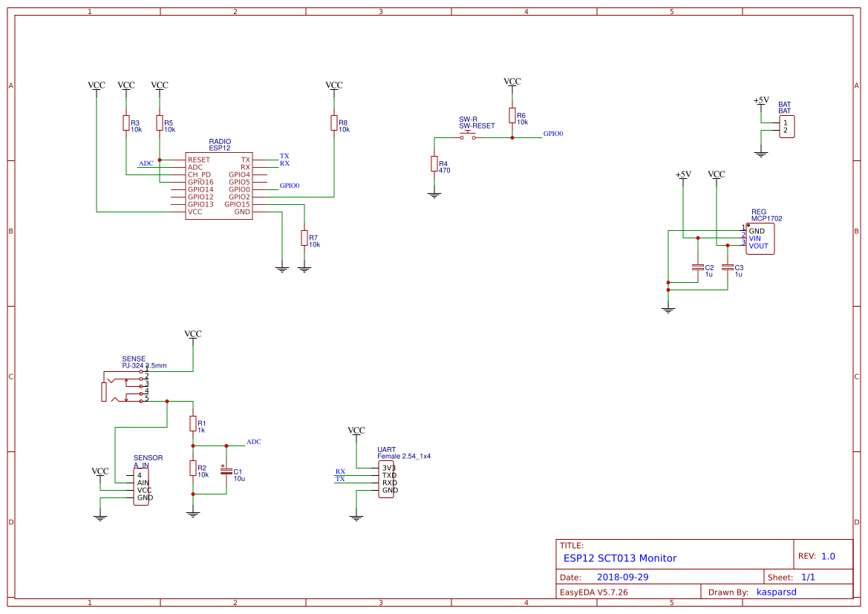Click the kasparsd Drawn By name

coord(777,592)
